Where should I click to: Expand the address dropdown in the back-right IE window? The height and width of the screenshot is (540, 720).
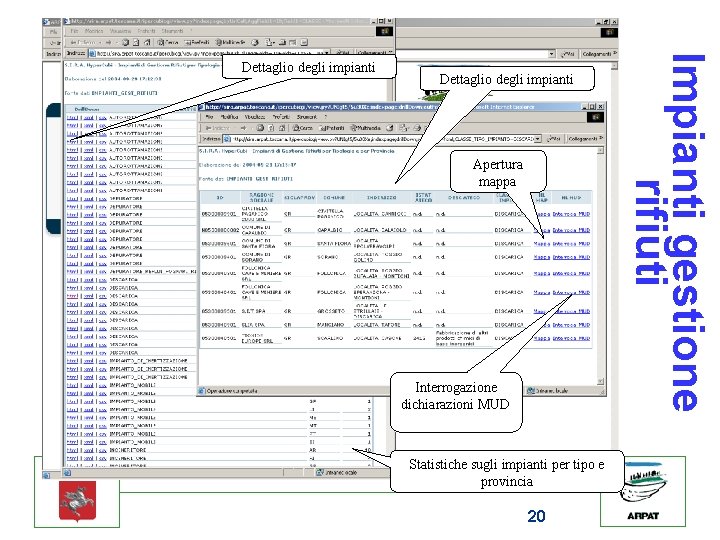[x=551, y=54]
